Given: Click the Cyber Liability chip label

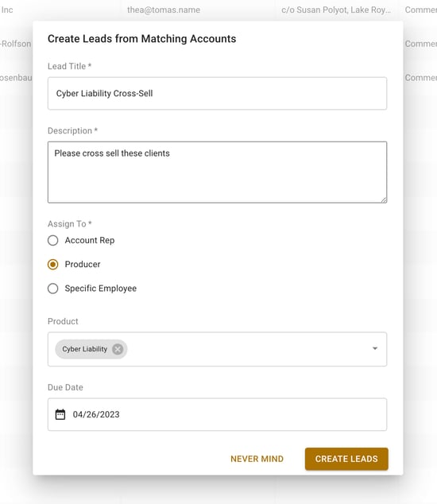Looking at the screenshot, I should pos(84,349).
